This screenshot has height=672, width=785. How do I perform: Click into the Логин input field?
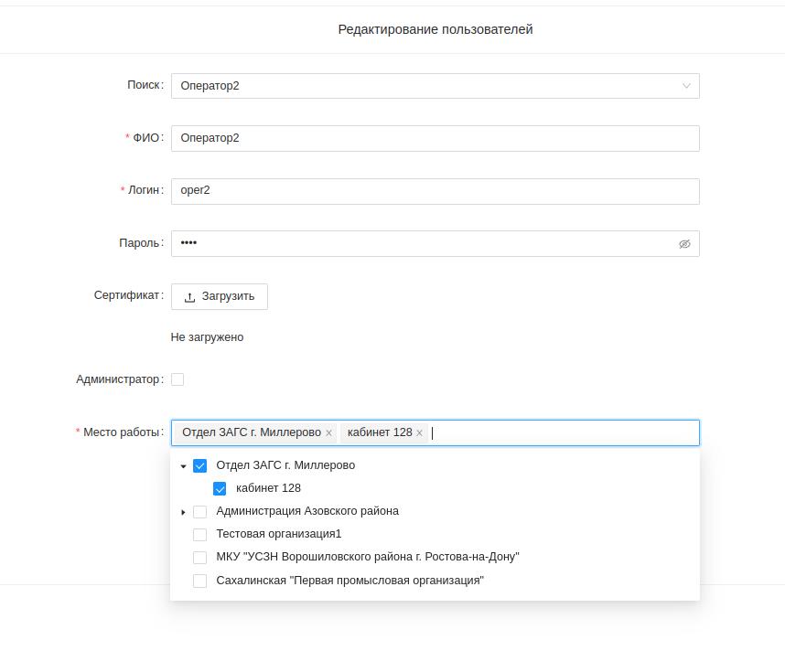435,191
